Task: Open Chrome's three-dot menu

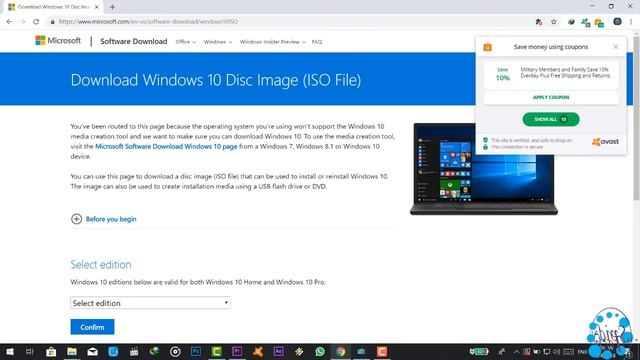Action: (631, 22)
